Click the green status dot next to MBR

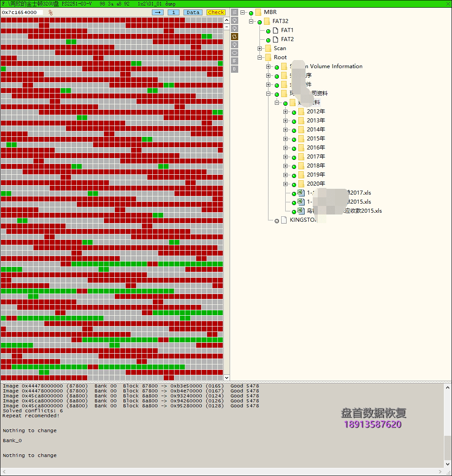click(251, 13)
